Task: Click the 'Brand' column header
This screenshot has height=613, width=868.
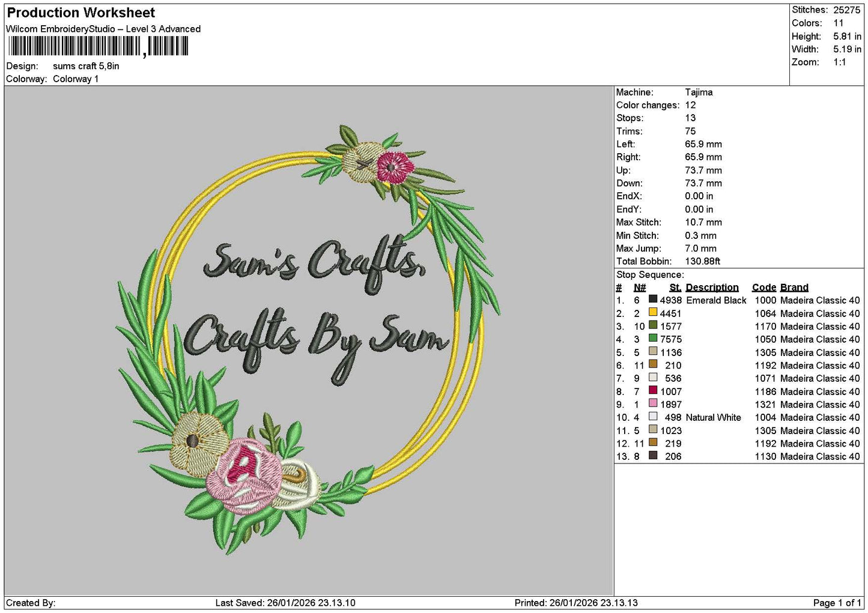Action: coord(794,288)
